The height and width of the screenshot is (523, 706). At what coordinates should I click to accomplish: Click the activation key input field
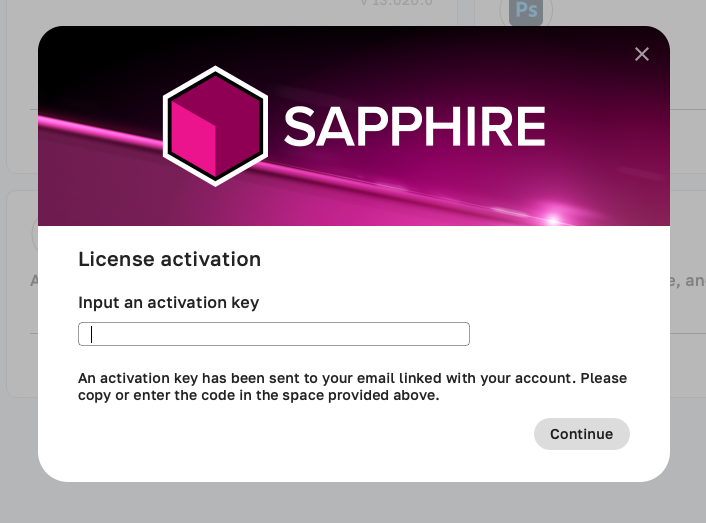pyautogui.click(x=274, y=334)
